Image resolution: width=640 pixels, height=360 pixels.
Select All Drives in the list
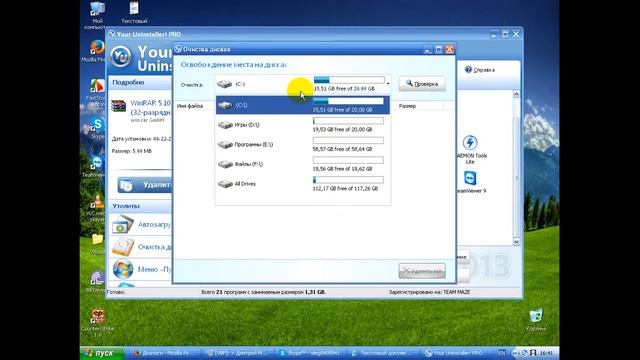(302, 184)
